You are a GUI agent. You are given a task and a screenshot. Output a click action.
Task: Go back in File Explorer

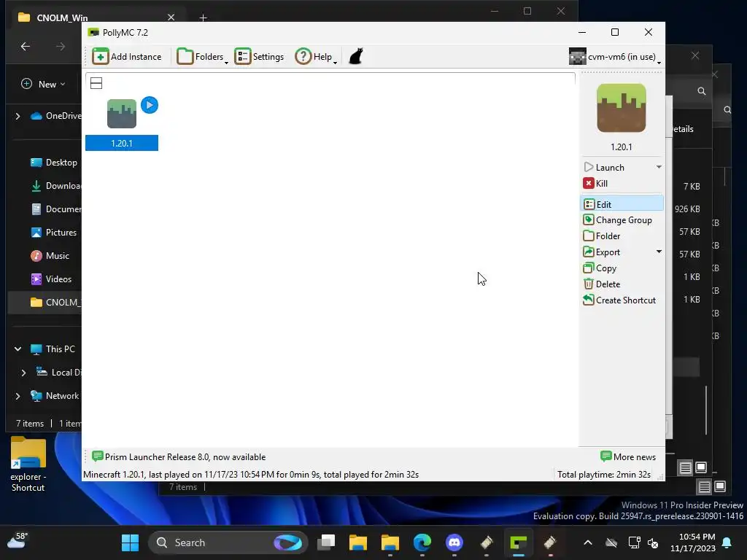(26, 46)
